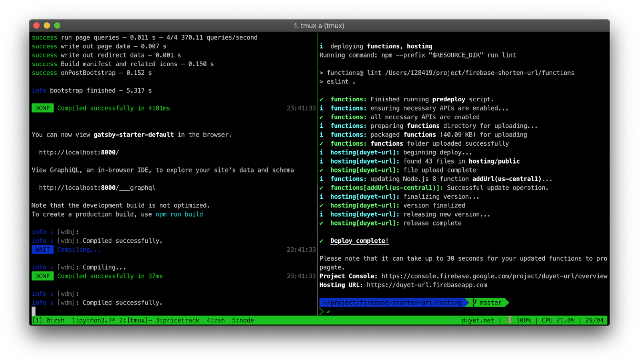Click the hosting/public path text
This screenshot has height=364, width=639.
[494, 161]
